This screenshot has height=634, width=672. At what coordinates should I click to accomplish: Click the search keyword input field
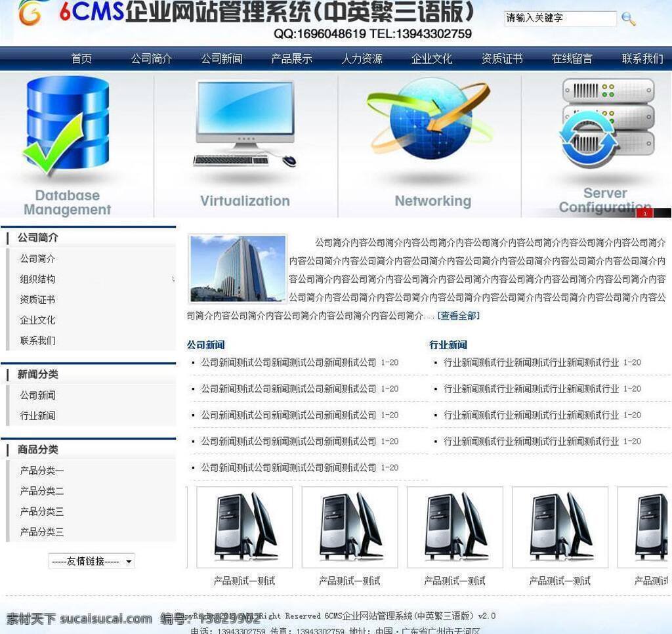click(x=560, y=18)
